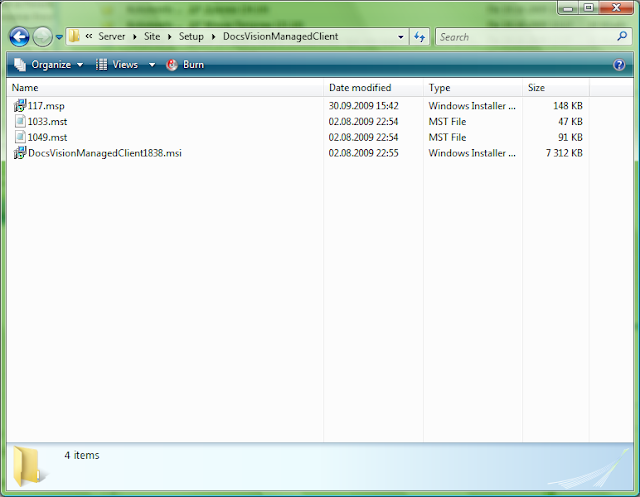Click the date 30.09.2009 15:42

point(363,106)
